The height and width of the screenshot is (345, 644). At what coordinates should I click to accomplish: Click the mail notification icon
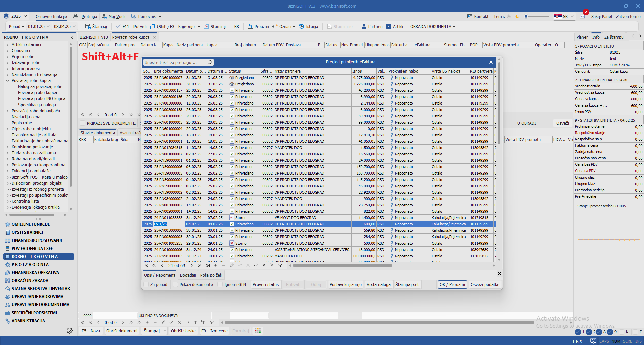582,16
